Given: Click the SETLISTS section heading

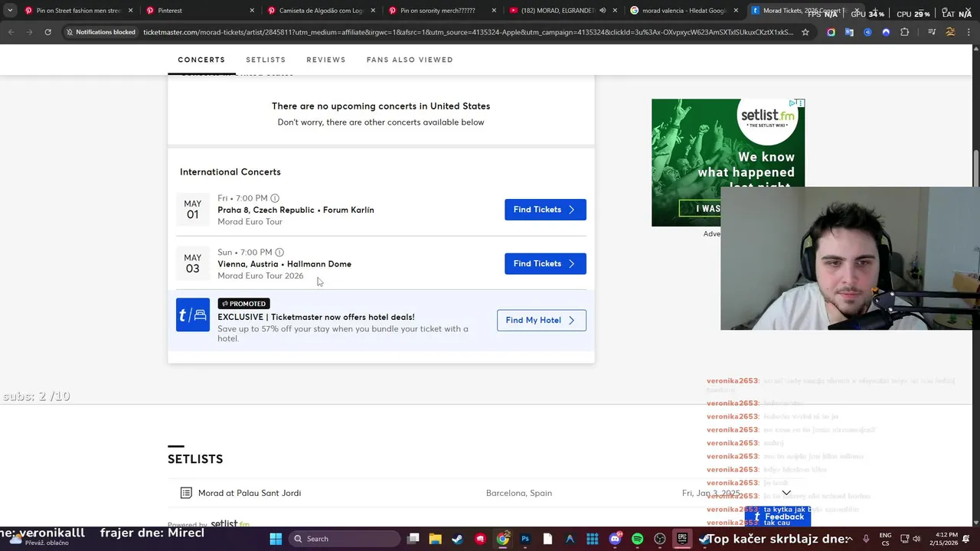Looking at the screenshot, I should 195,459.
